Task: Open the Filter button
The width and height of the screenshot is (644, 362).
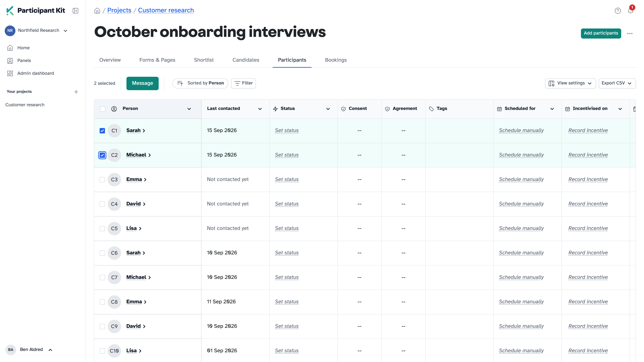Action: coord(244,83)
